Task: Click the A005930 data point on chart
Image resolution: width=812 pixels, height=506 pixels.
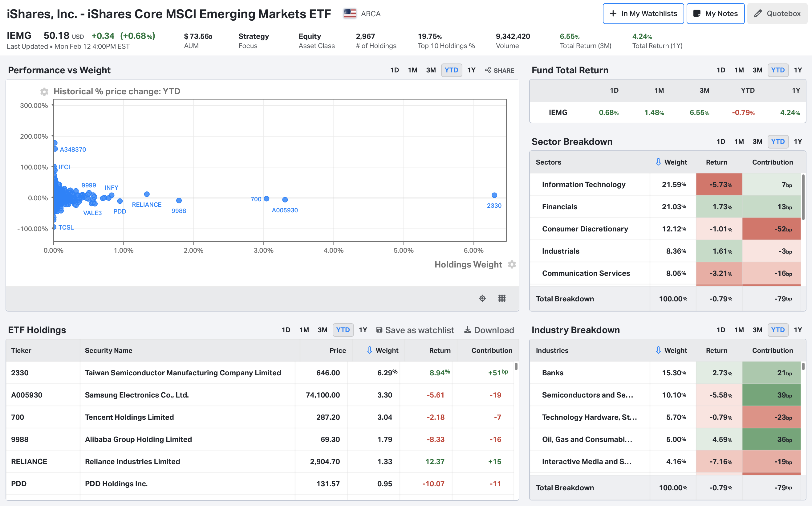Action: 285,200
